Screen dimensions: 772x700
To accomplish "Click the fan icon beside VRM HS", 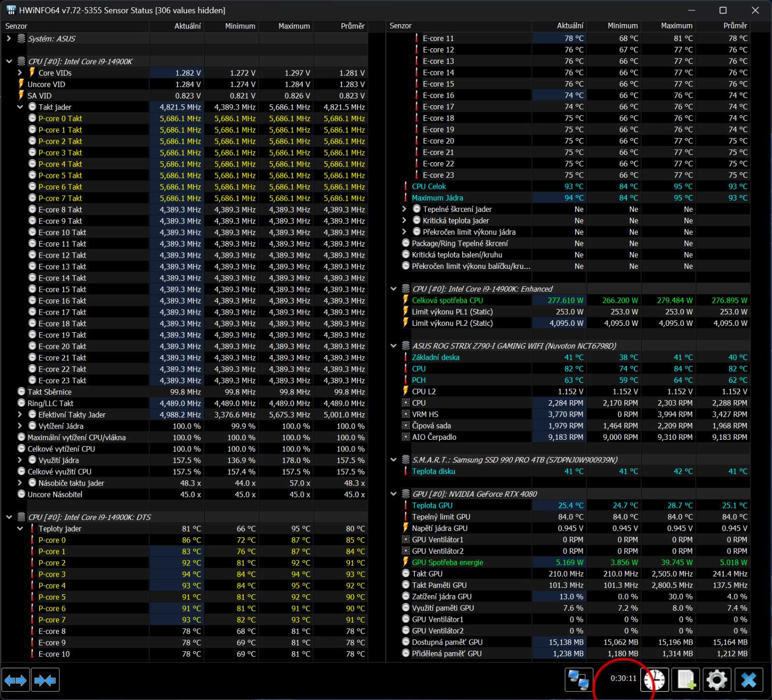I will [x=406, y=414].
